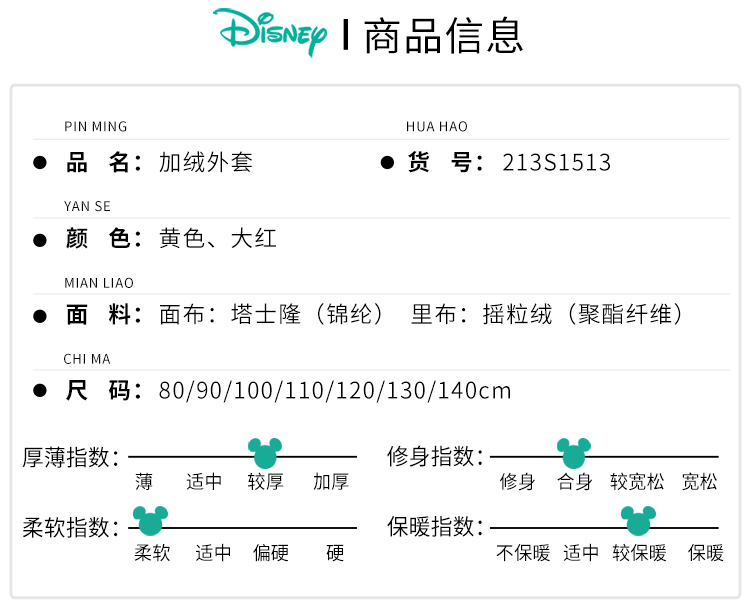Click the 合身 scale label
Viewport: 750px width, 610px height.
click(x=574, y=482)
